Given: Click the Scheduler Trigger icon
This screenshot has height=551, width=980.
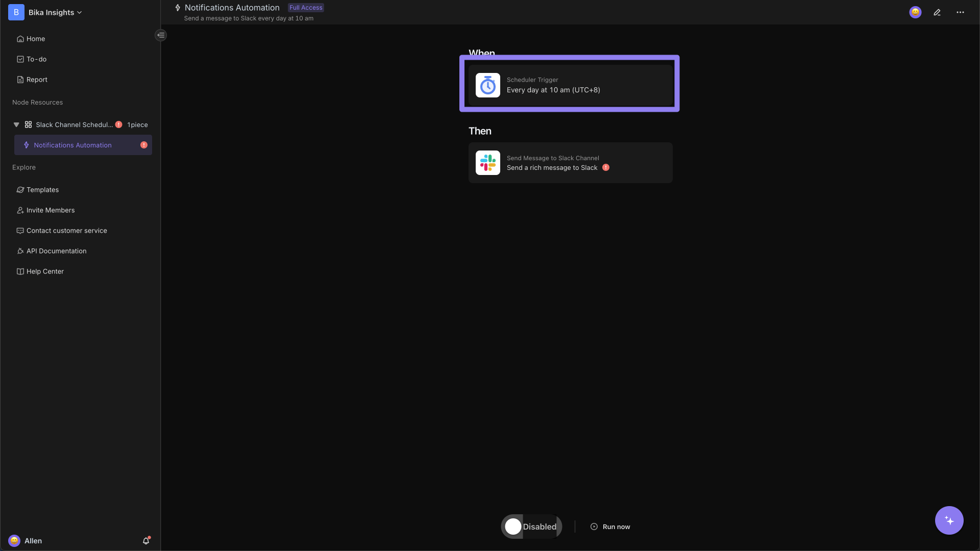Looking at the screenshot, I should click(x=487, y=85).
